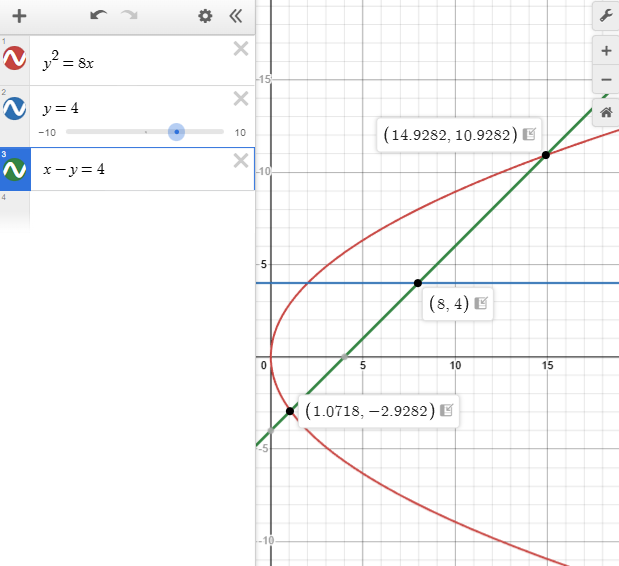Click the Add Item plus button

pos(19,16)
